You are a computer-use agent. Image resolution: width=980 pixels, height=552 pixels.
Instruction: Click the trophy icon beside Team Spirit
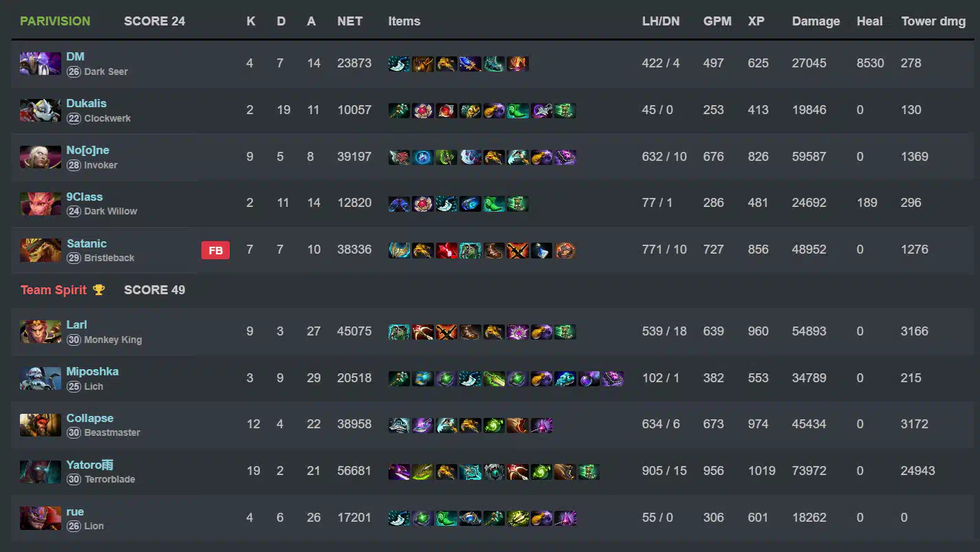coord(99,289)
